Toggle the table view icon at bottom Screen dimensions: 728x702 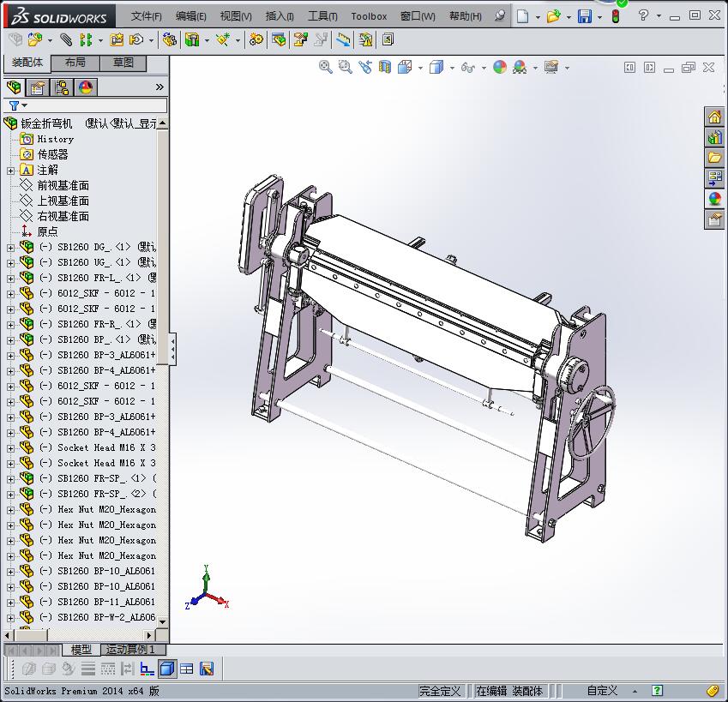tap(187, 669)
